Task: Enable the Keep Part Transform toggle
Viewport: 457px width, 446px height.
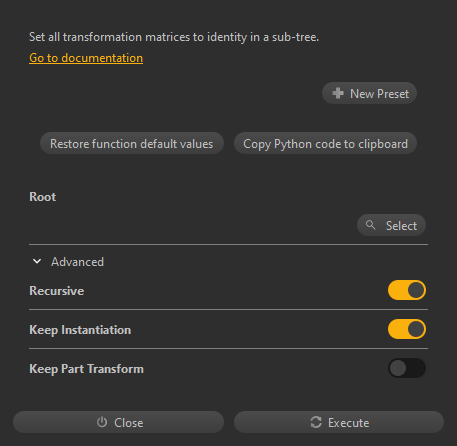Action: tap(407, 368)
